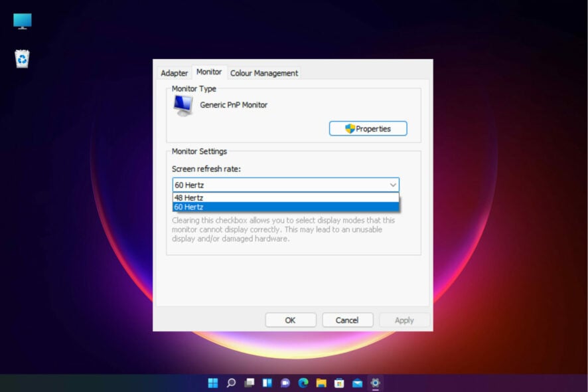
Task: Collapse the Screen refresh rate dropdown
Action: coord(392,185)
